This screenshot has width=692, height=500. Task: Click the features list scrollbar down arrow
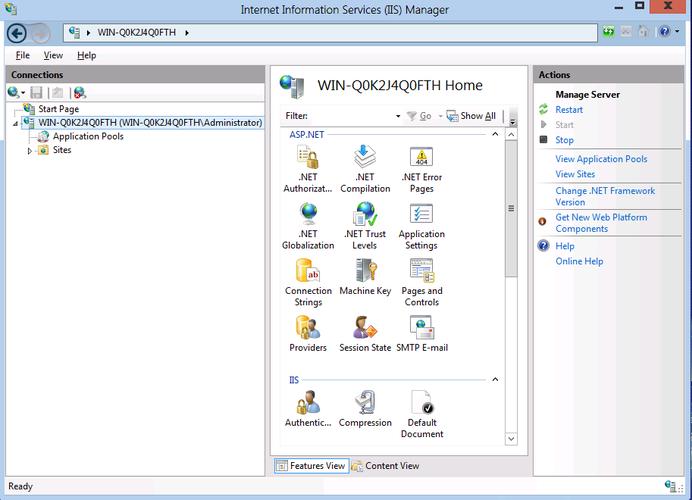[511, 439]
